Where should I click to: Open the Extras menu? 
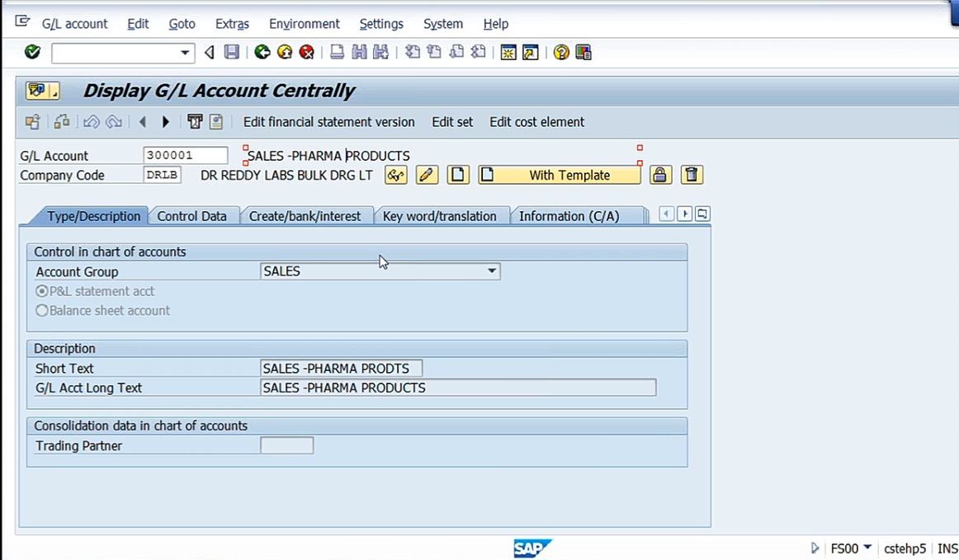point(232,24)
